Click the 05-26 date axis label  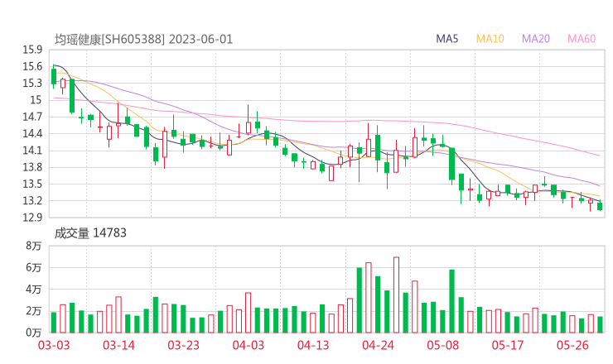click(x=572, y=345)
